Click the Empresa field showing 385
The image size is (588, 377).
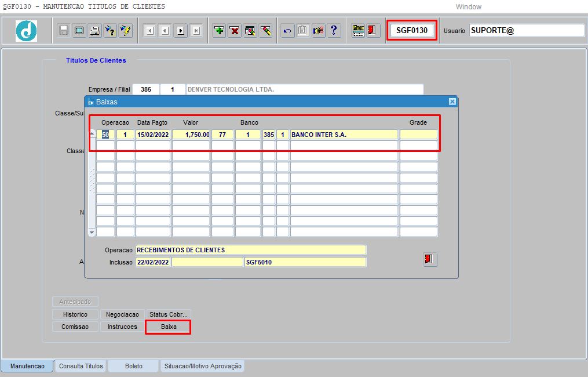(146, 89)
